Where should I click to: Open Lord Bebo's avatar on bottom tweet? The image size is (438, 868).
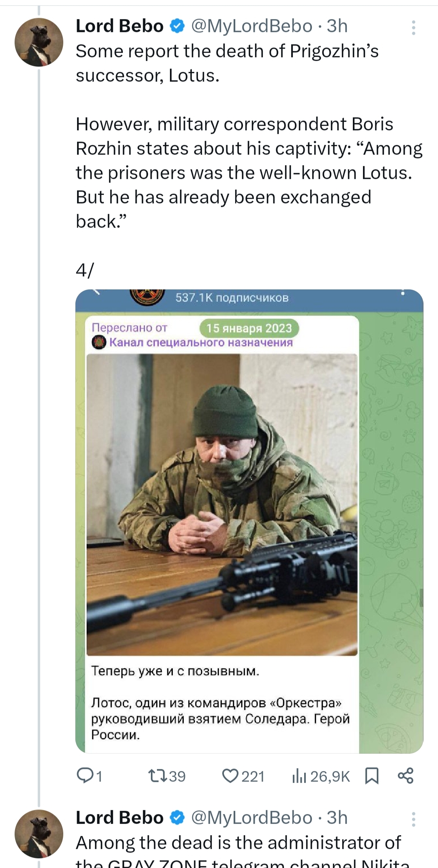click(x=39, y=834)
